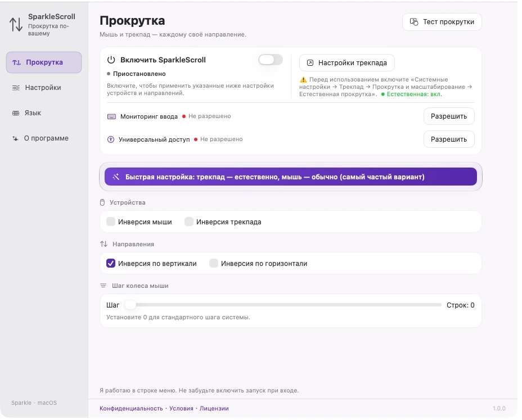Click the Шаг mouse wheel slider track
522x420 pixels.
(x=283, y=305)
